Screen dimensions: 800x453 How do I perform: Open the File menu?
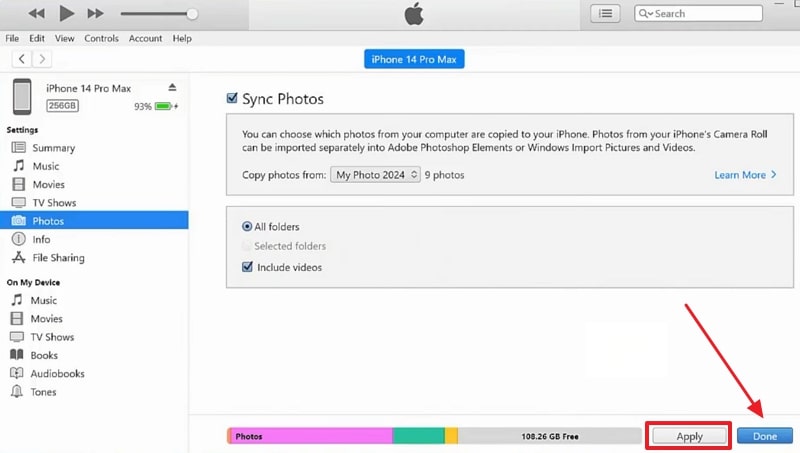coord(12,38)
